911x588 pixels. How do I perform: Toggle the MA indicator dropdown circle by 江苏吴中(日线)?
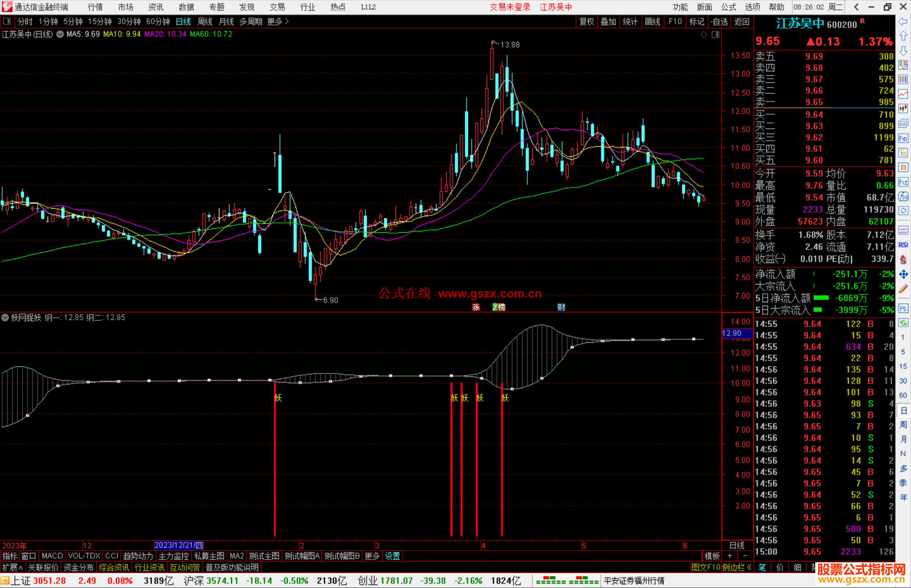[60, 34]
